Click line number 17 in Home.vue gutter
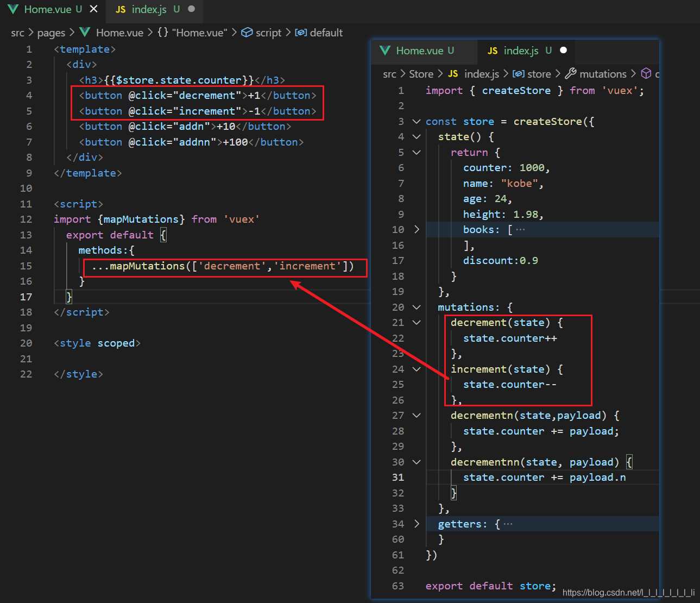The width and height of the screenshot is (700, 603). click(x=26, y=297)
